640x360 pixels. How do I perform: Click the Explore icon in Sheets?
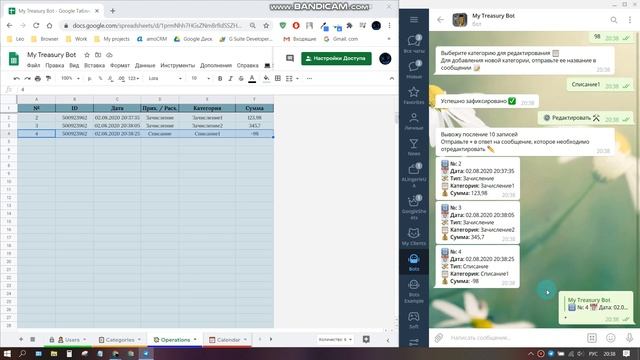click(x=366, y=339)
